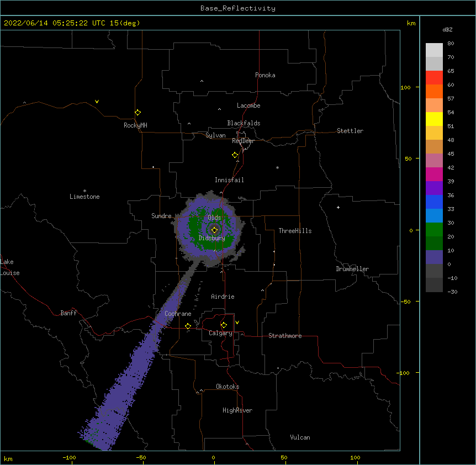
Task: Pick the bright green swatch in the dBZ legend
Action: tap(434, 230)
